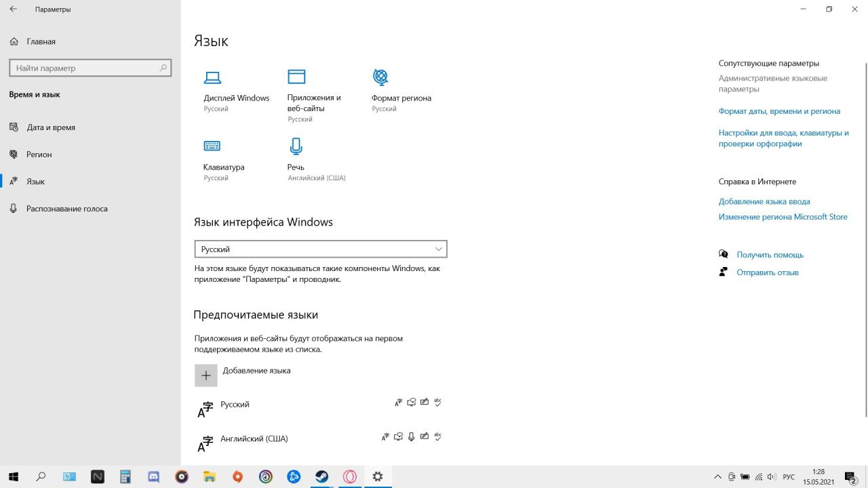Click the handwriting icon in Русский row
Viewport: 868px width, 488px height.
tap(425, 402)
